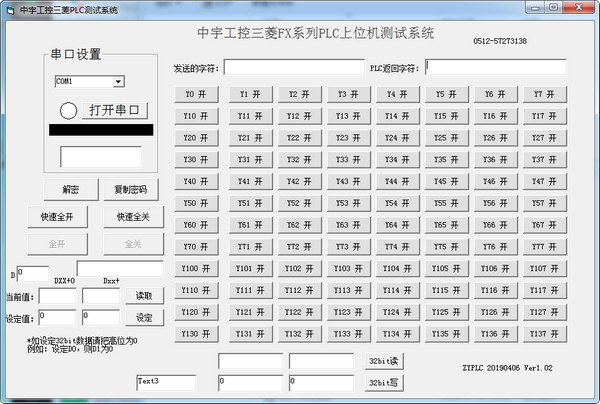Focus the 发送的字符 input field

294,67
